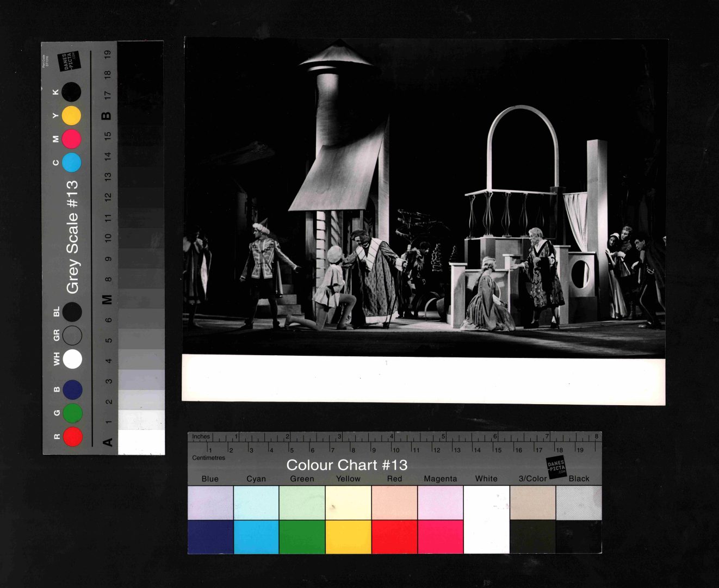The height and width of the screenshot is (588, 719).
Task: Click the light pink tint under Magenta
Action: 441,503
